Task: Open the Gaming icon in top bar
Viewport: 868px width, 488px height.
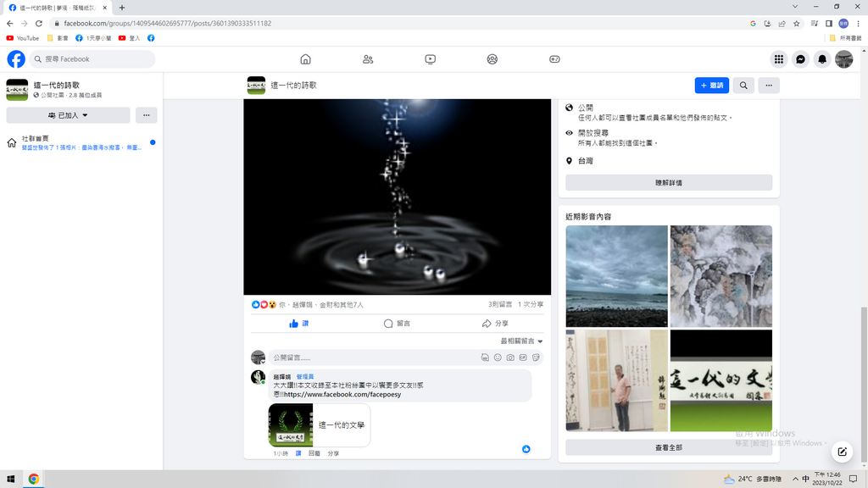Action: coord(554,59)
